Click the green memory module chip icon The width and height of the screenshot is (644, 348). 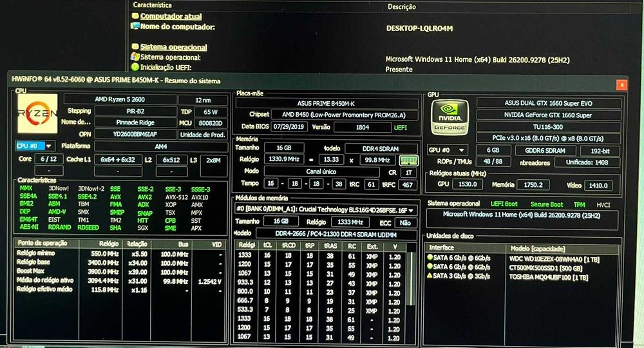click(409, 160)
